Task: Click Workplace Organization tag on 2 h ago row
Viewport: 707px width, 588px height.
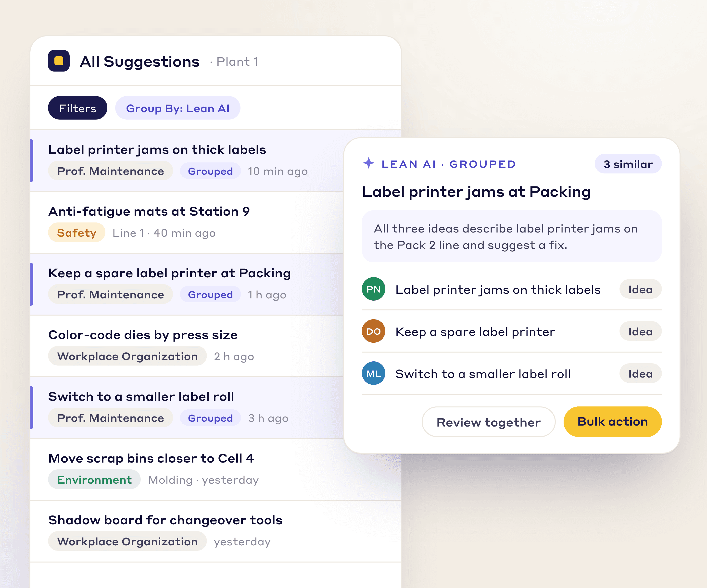Action: tap(127, 356)
